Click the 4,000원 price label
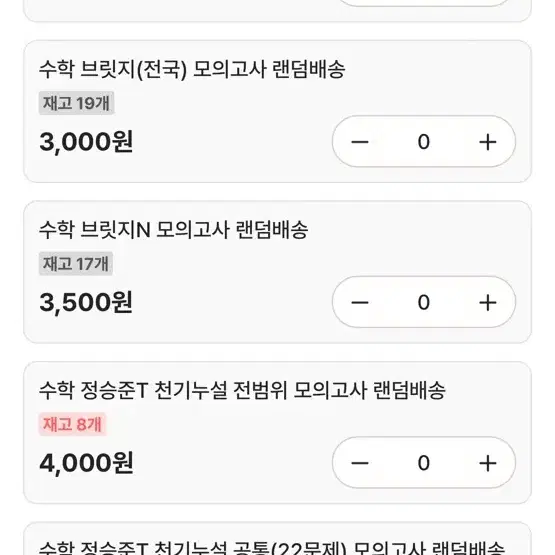 pyautogui.click(x=86, y=463)
